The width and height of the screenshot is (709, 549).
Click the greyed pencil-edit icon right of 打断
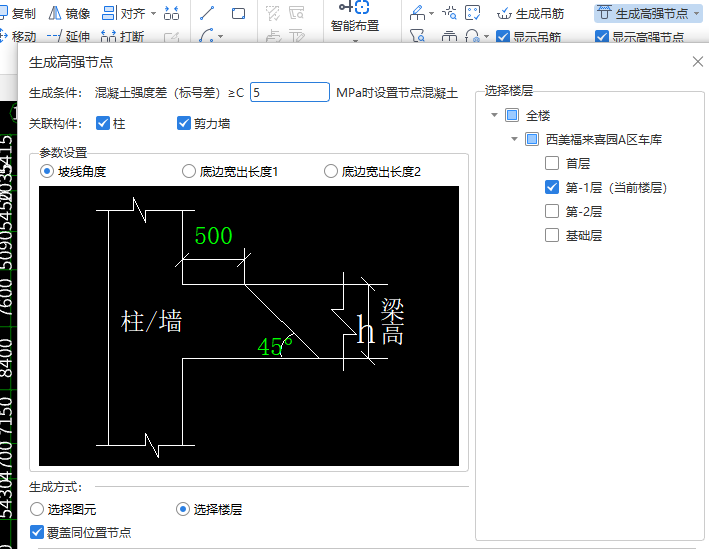171,37
